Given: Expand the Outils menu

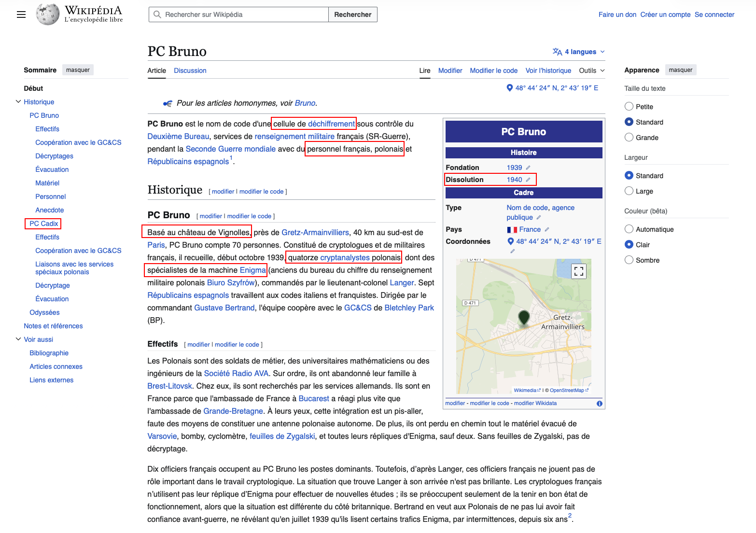Looking at the screenshot, I should click(591, 70).
